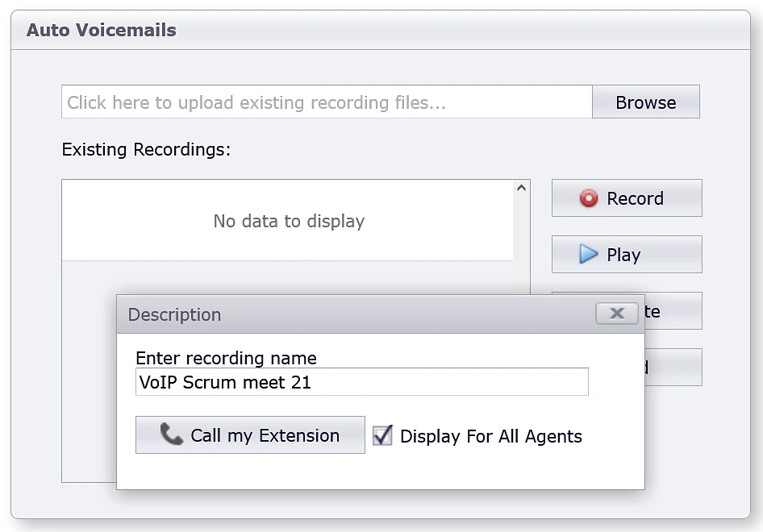Image resolution: width=763 pixels, height=532 pixels.
Task: Start a new recording with Record button
Action: point(627,198)
